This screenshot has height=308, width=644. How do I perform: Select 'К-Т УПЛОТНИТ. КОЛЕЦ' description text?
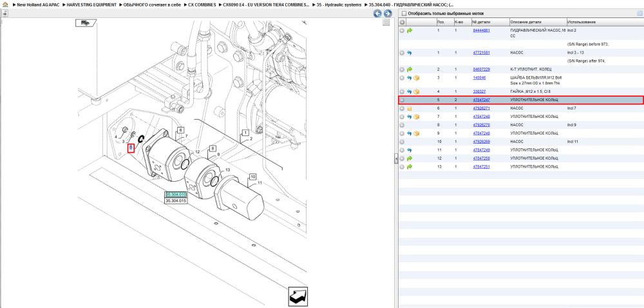tap(531, 70)
